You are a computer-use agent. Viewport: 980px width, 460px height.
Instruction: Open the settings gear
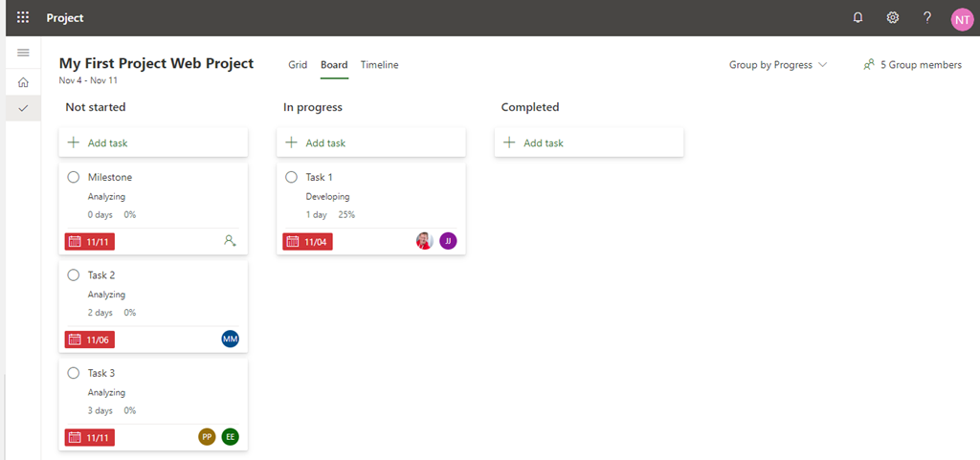tap(892, 17)
